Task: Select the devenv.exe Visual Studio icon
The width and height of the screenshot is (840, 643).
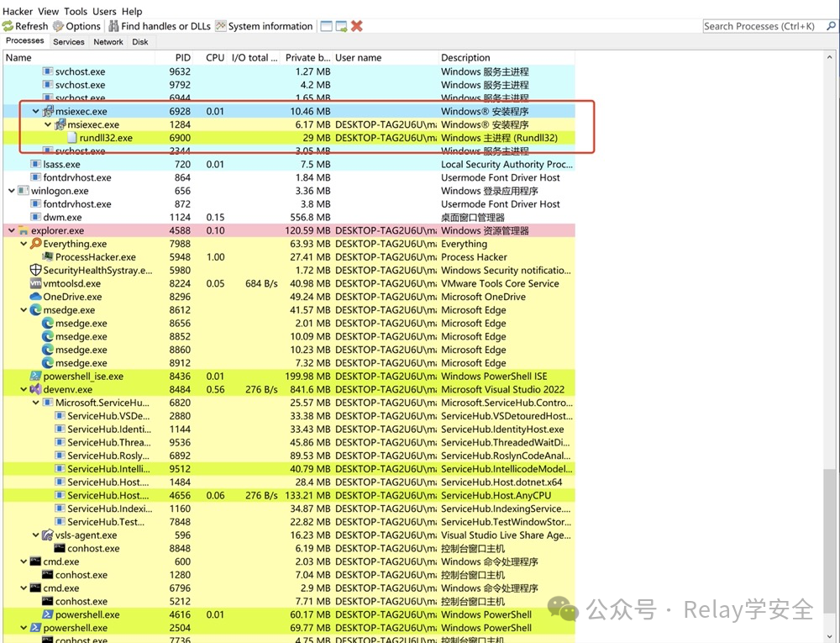Action: tap(36, 389)
